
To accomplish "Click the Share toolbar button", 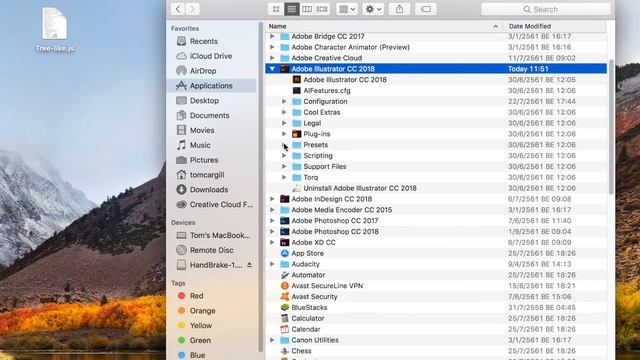I will tap(400, 9).
